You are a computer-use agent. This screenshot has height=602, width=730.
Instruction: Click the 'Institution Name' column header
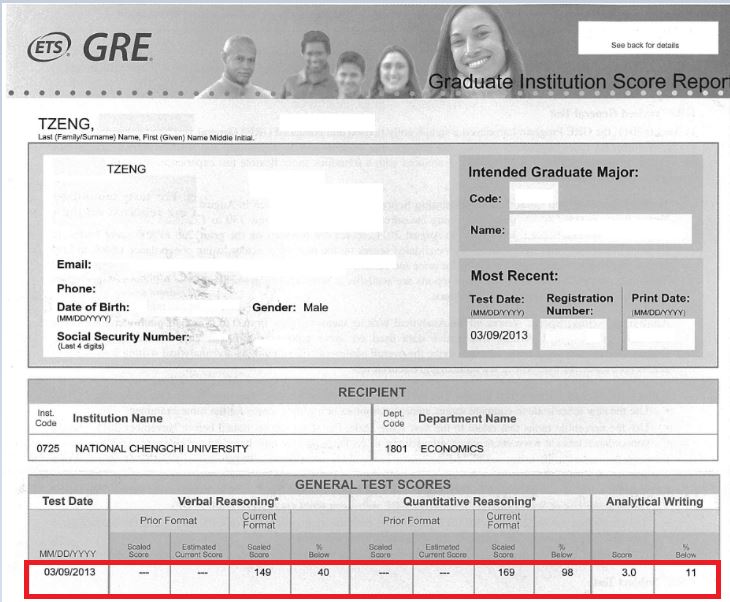click(117, 418)
